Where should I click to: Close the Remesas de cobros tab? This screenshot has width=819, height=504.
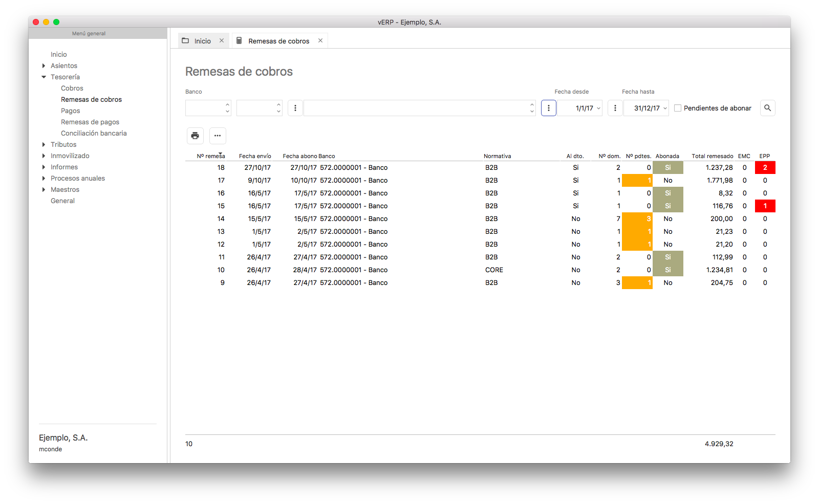(320, 41)
